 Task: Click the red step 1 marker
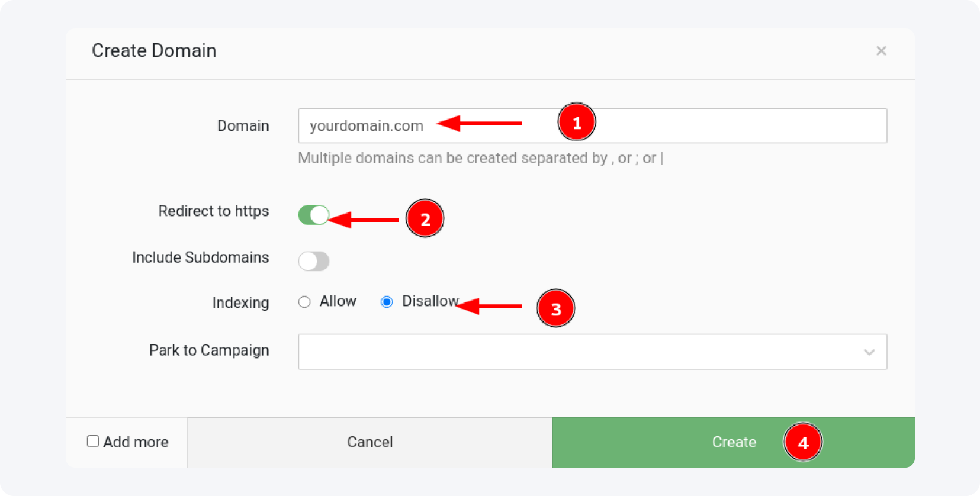[x=576, y=123]
